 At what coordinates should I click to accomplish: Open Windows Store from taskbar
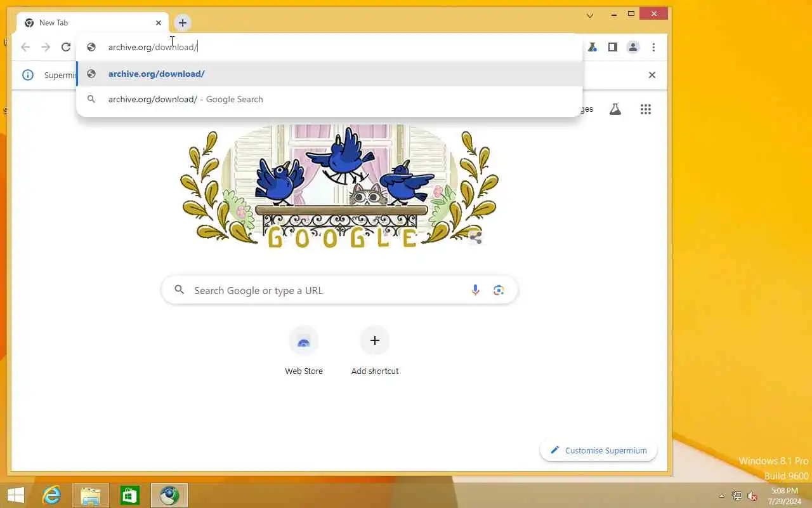tap(130, 495)
